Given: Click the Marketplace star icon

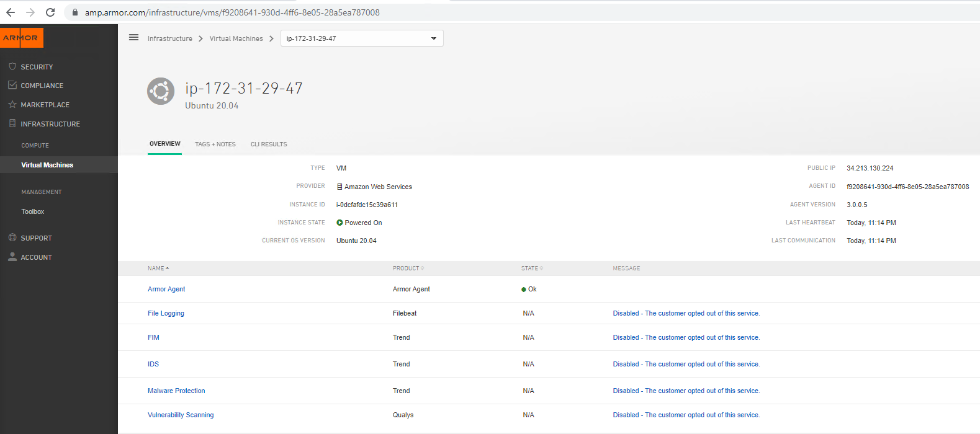Looking at the screenshot, I should coord(12,105).
